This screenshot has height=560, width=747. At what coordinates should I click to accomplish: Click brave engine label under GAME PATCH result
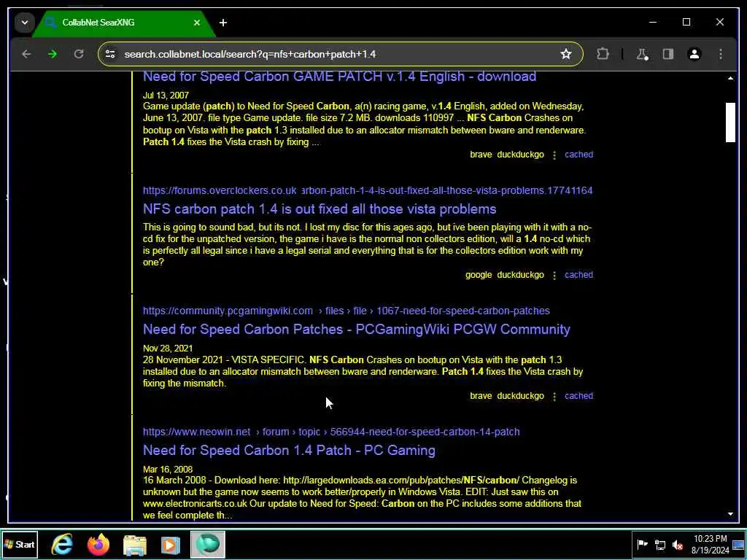pos(481,155)
